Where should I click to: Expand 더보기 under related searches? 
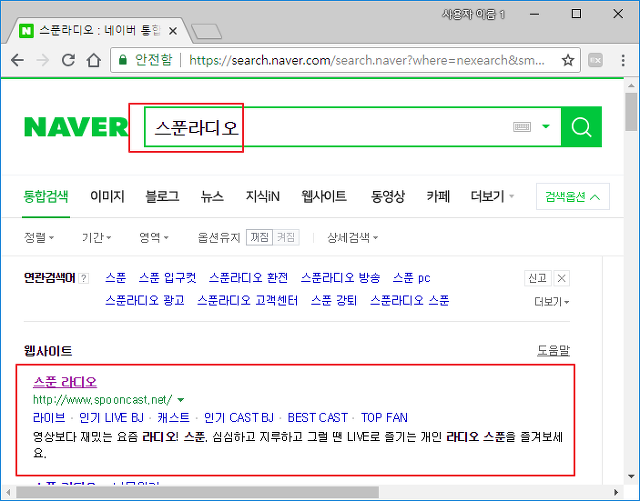551,302
